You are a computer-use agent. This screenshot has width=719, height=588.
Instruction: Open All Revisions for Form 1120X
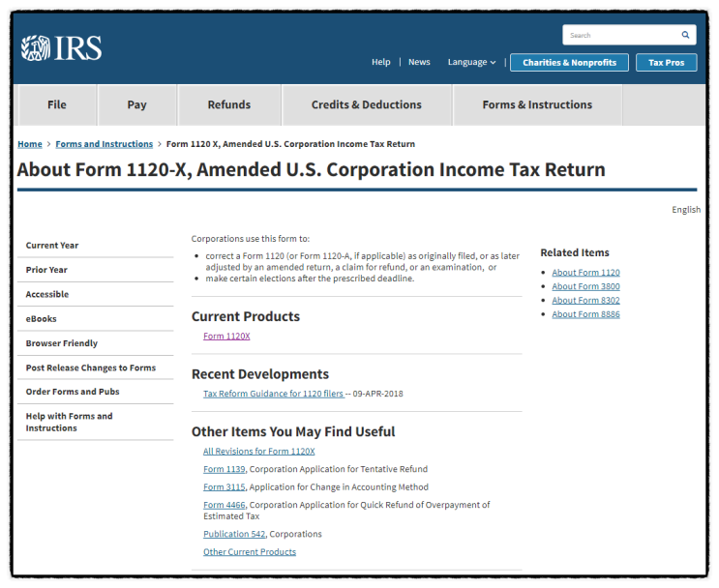coord(259,451)
